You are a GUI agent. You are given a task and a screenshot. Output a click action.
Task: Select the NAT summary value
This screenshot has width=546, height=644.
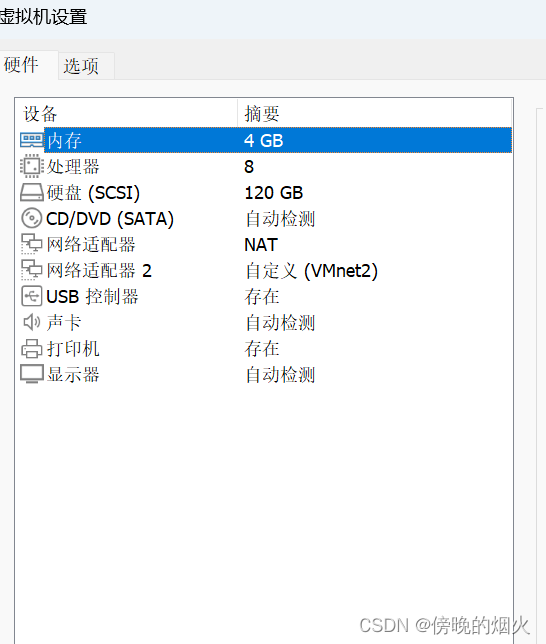pyautogui.click(x=261, y=245)
